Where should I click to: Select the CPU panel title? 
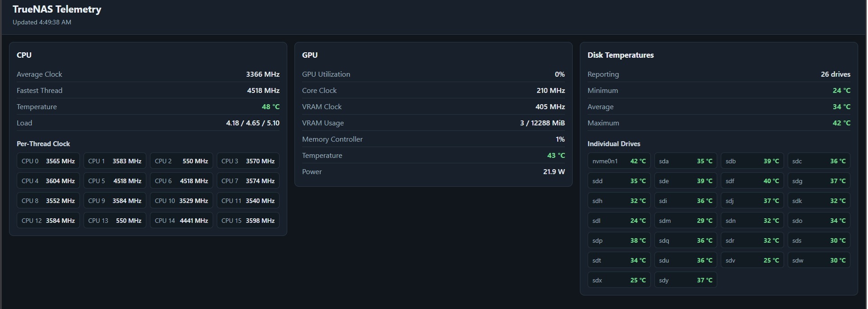point(24,55)
